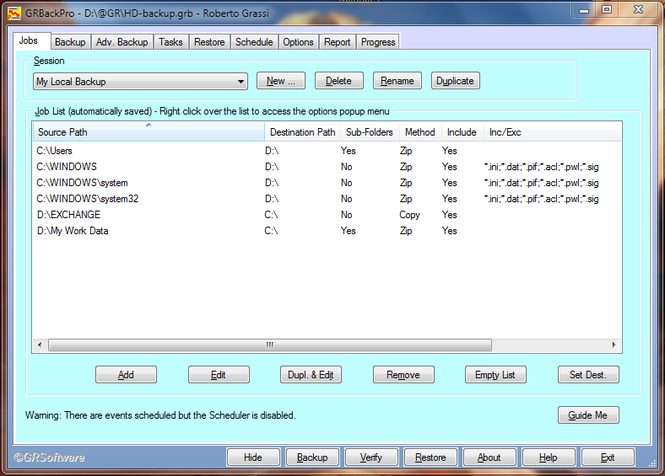Exit the application with Exit button
The width and height of the screenshot is (665, 476).
coord(608,457)
